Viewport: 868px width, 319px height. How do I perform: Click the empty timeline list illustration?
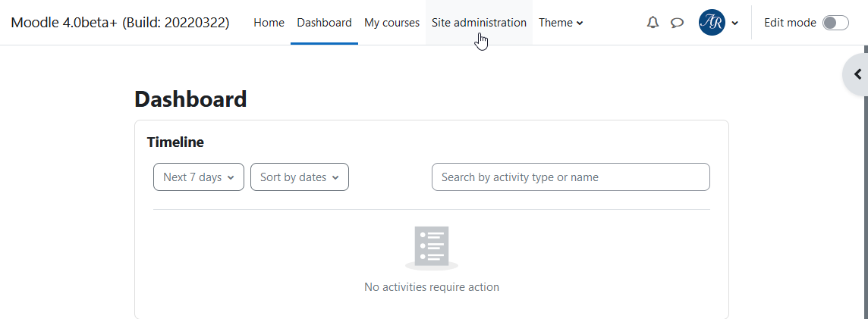[x=432, y=248]
